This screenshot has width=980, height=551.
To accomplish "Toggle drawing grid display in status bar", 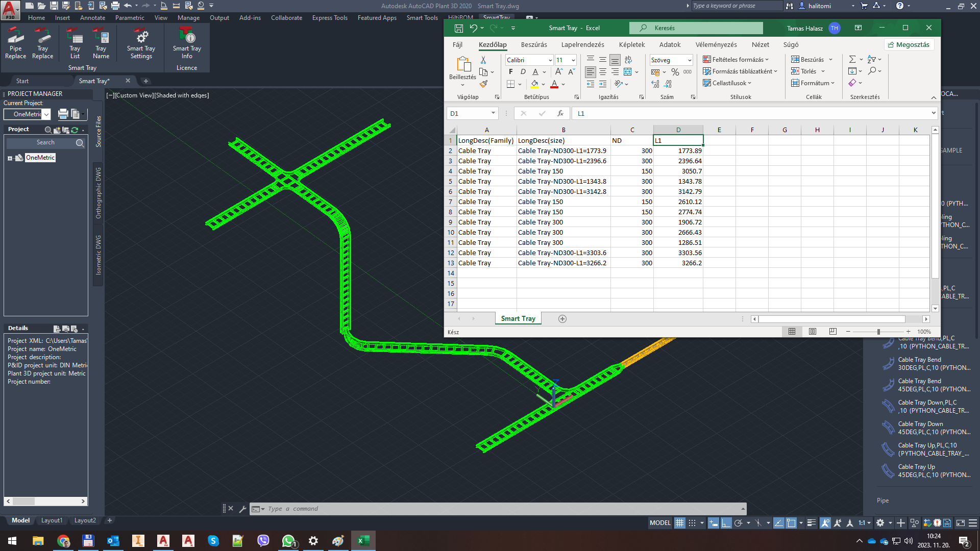I will (679, 523).
